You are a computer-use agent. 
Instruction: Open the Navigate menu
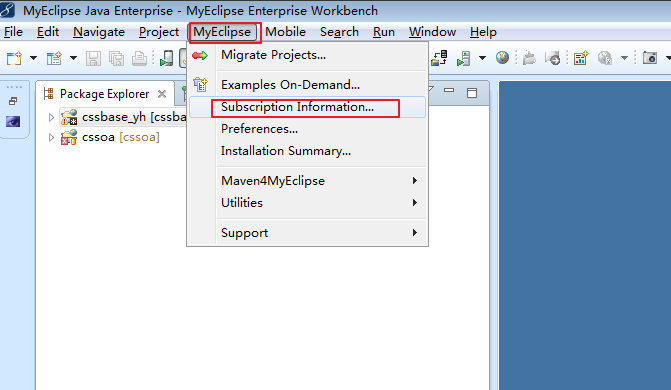coord(99,32)
